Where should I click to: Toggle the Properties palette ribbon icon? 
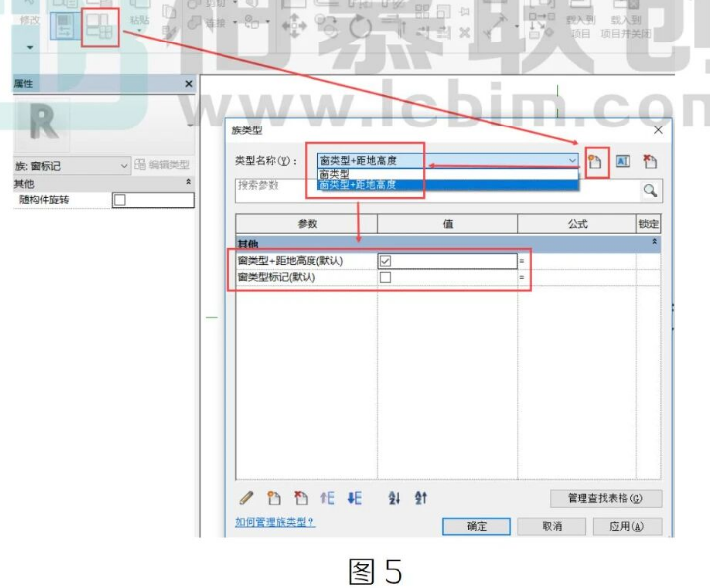point(64,26)
